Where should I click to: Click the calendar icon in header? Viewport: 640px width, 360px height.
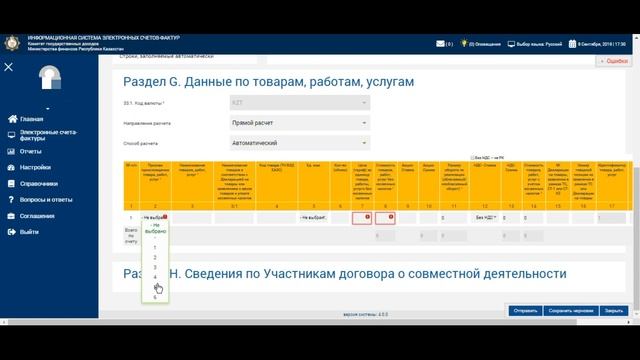(572, 44)
